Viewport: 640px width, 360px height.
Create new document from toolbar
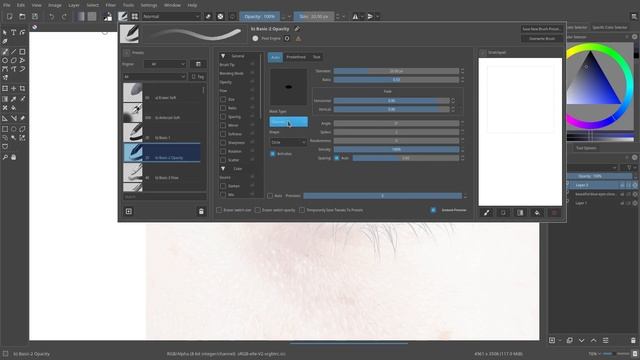9,16
